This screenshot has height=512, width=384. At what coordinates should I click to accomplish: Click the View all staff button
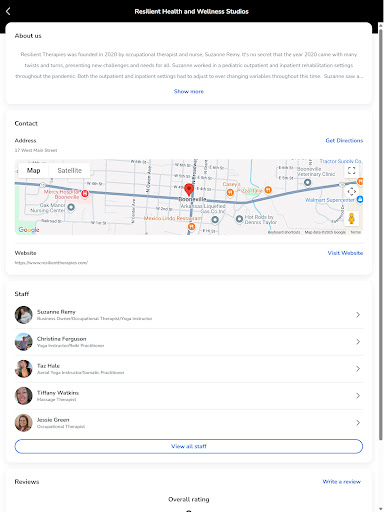point(189,446)
